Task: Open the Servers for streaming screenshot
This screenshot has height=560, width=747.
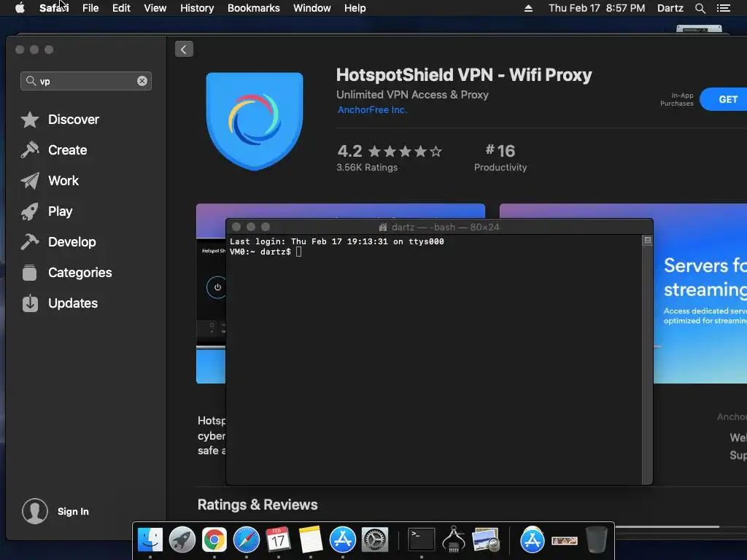Action: [700, 293]
